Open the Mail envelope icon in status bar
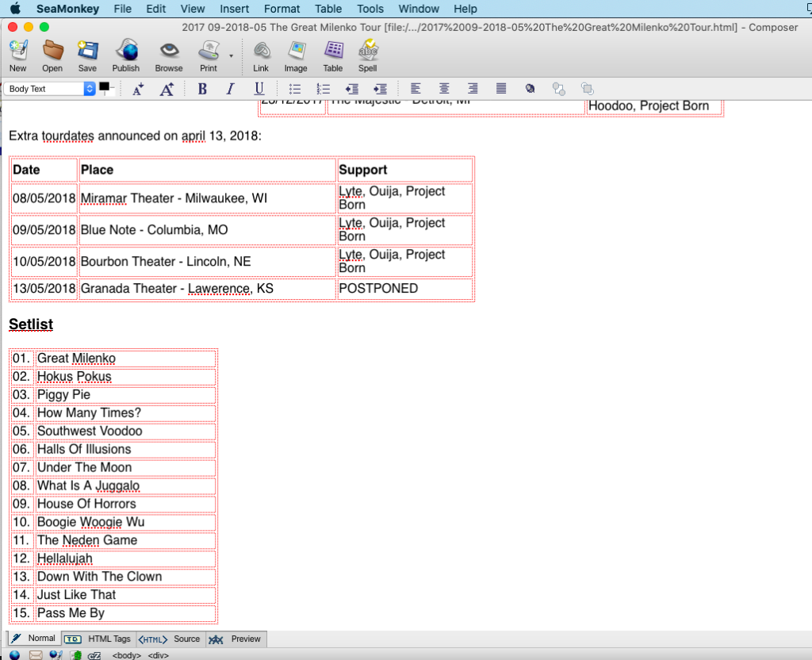The image size is (812, 660). (x=36, y=655)
